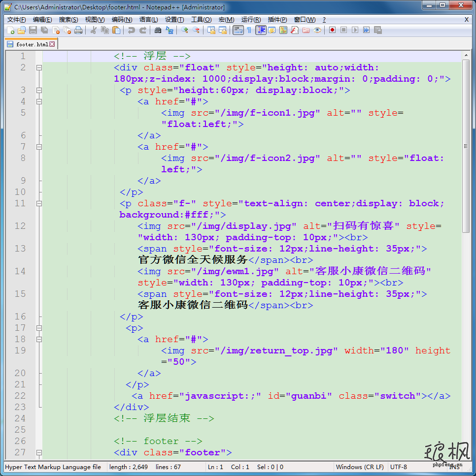Open the ? help menu

tap(324, 20)
